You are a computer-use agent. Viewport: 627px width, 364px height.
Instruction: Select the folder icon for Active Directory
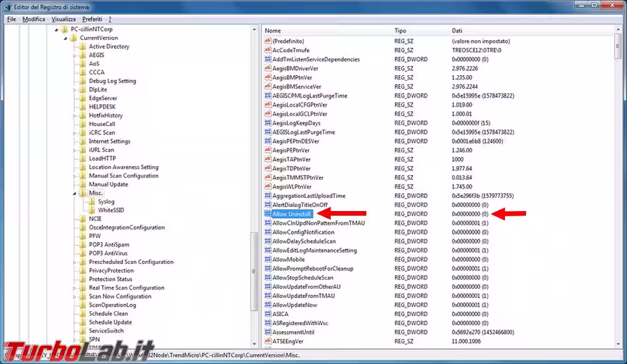pos(82,47)
